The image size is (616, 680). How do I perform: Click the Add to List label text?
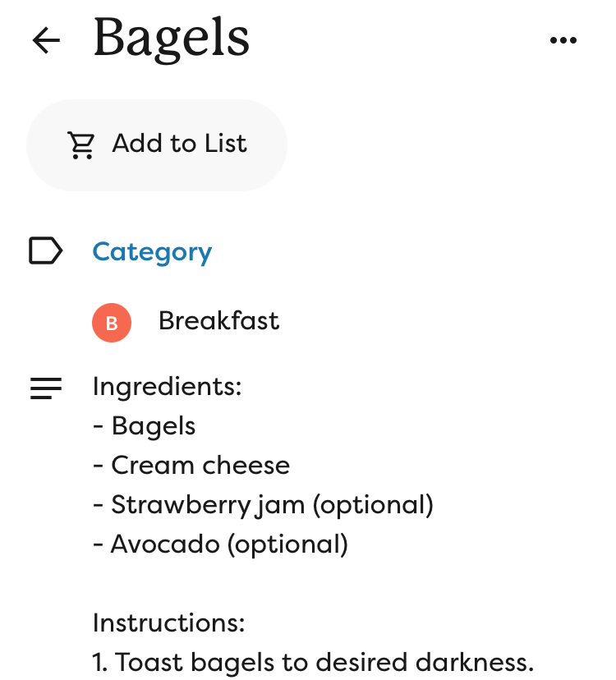[179, 144]
